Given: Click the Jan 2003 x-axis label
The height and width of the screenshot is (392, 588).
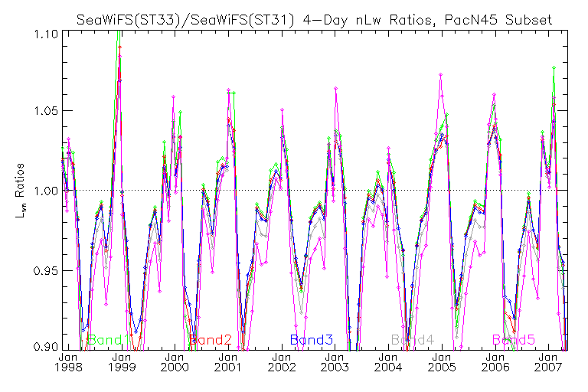Looking at the screenshot, I should 335,362.
